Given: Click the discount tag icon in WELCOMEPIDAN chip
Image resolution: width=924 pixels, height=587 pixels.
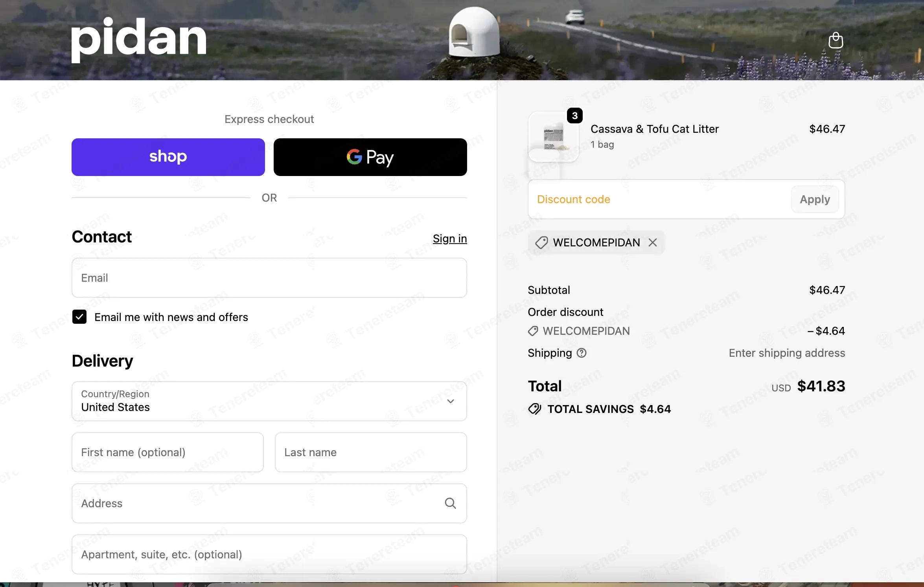Looking at the screenshot, I should pyautogui.click(x=541, y=242).
